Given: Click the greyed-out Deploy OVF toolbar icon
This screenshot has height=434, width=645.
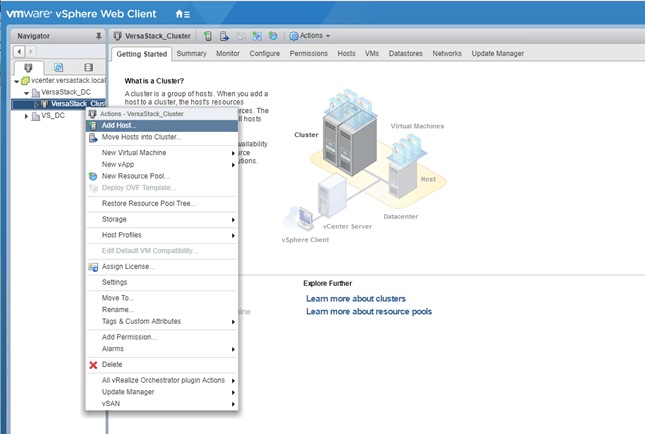Looking at the screenshot, I should click(241, 36).
